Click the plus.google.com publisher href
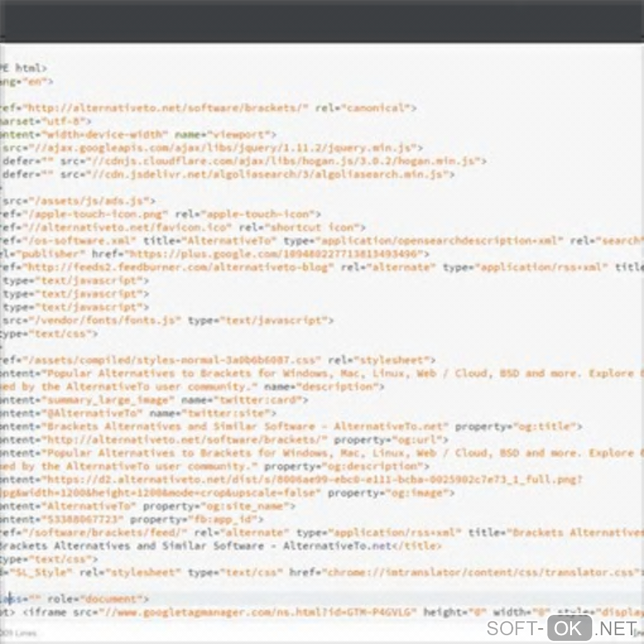 point(275,254)
